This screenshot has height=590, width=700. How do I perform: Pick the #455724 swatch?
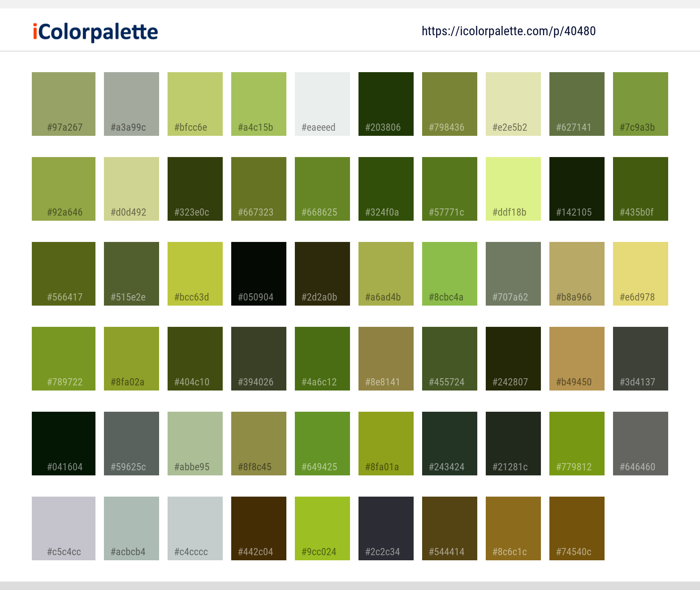pyautogui.click(x=450, y=359)
